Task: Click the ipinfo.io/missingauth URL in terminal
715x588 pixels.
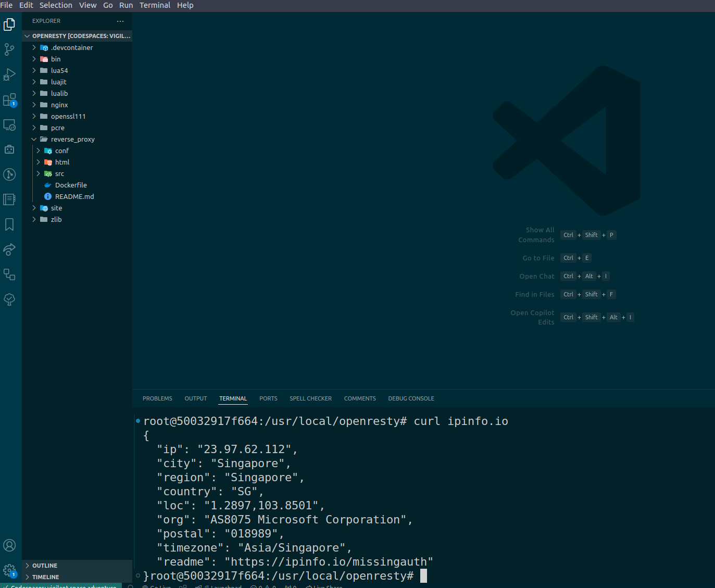Action: (x=329, y=562)
